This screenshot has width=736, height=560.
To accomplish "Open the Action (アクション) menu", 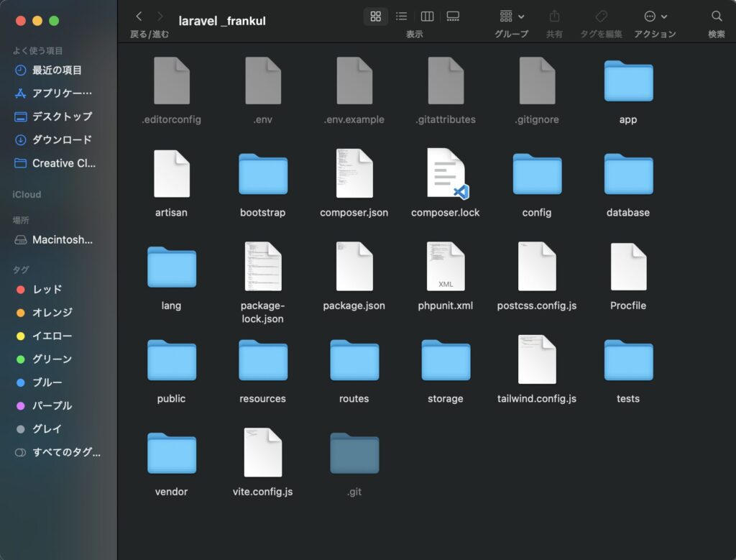I will tap(655, 17).
